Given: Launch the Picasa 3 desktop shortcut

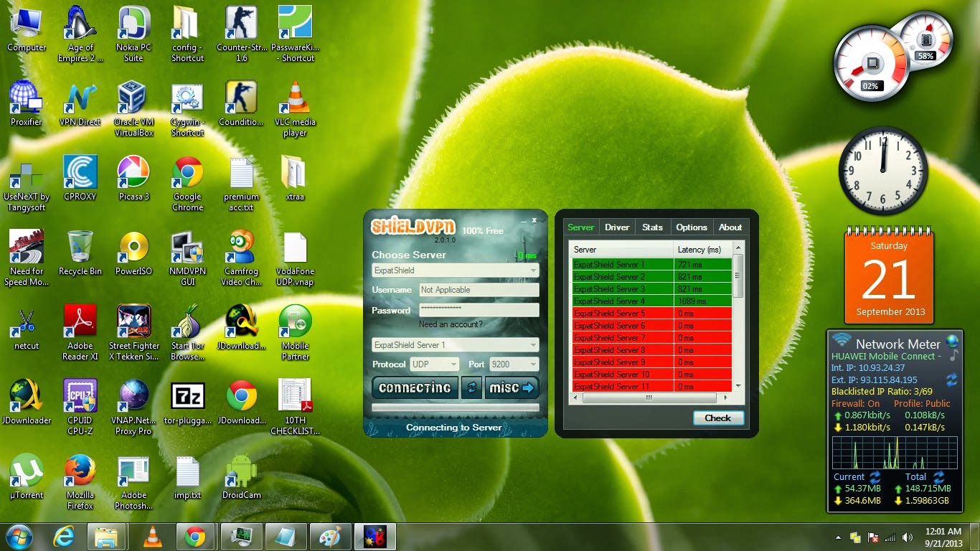Looking at the screenshot, I should pyautogui.click(x=133, y=178).
